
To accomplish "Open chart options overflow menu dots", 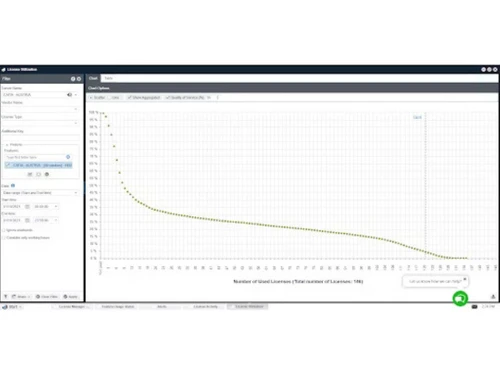I will (217, 97).
